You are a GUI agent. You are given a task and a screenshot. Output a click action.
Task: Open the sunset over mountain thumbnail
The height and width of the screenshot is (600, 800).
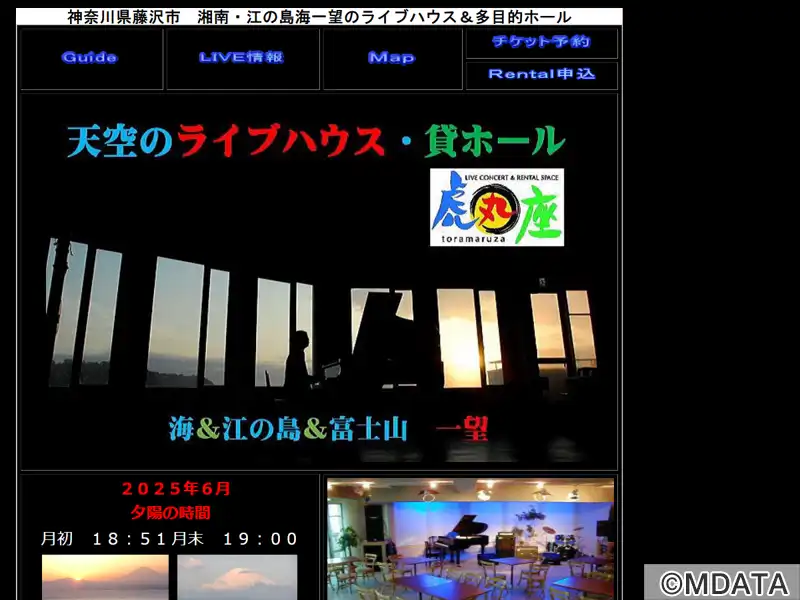(x=105, y=577)
